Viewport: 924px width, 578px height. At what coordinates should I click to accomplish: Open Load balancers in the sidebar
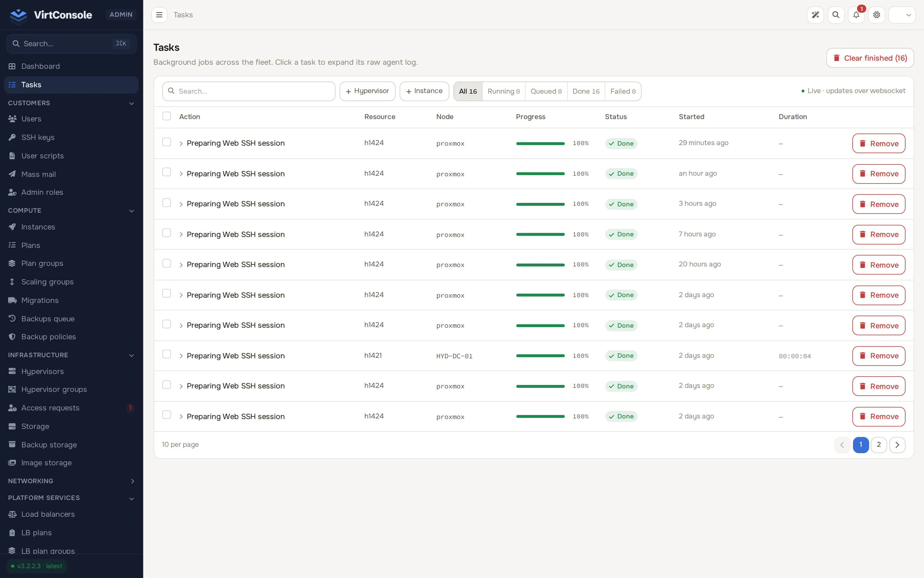[71, 514]
